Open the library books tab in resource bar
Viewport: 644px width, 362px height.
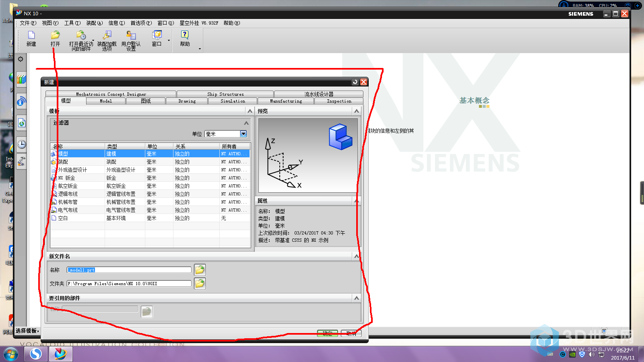pos(21,79)
